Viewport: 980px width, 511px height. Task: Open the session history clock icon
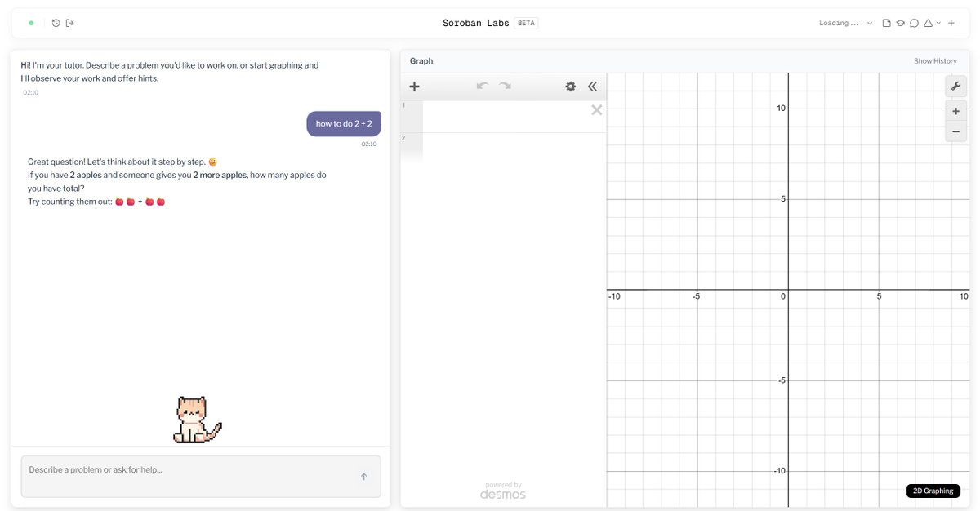56,23
